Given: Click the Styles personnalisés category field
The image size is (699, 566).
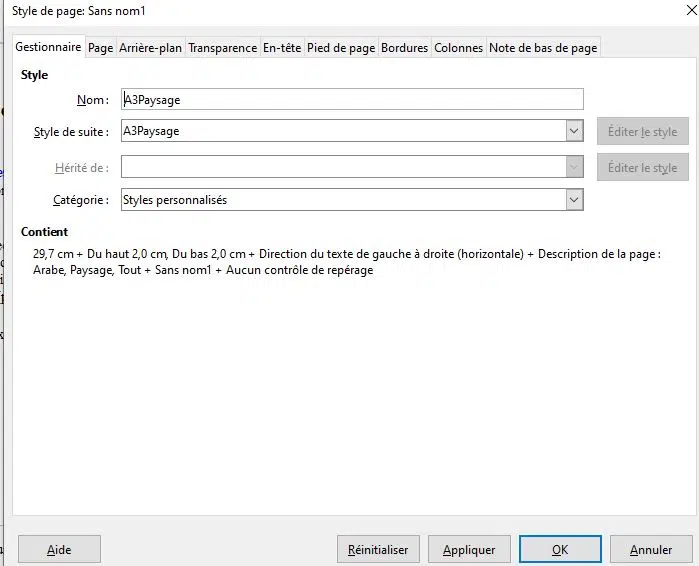Looking at the screenshot, I should click(x=352, y=200).
